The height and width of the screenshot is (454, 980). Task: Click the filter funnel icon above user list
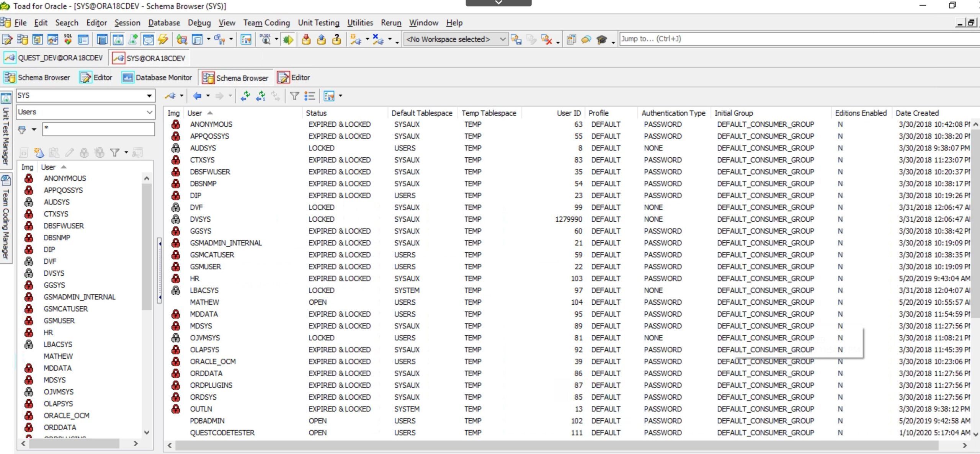[114, 153]
